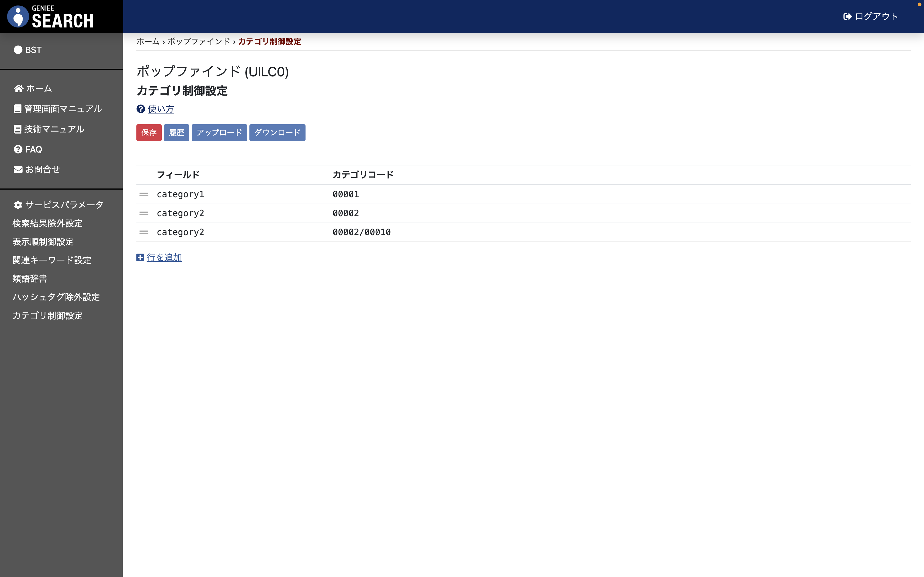The width and height of the screenshot is (924, 577).
Task: Click the envelope icon for お問合せ
Action: pos(18,170)
